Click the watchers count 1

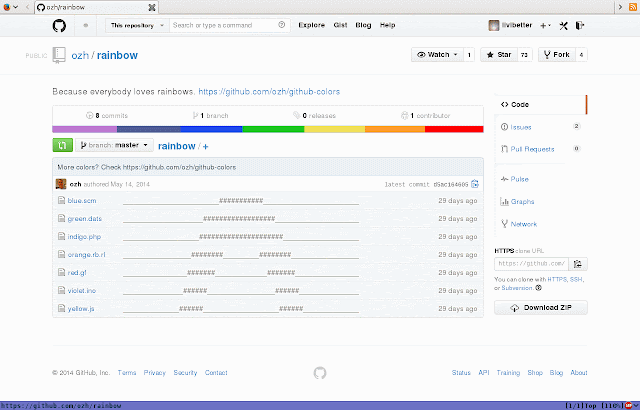click(469, 55)
